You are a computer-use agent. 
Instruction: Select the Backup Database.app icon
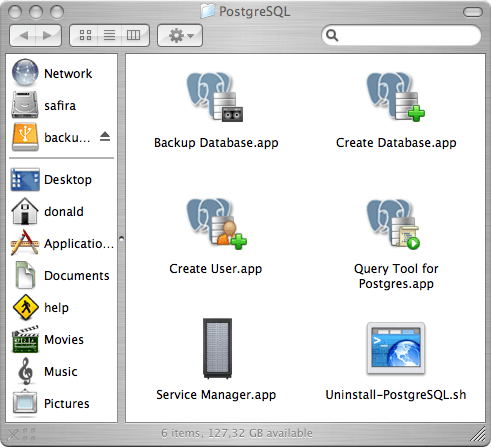pyautogui.click(x=215, y=97)
